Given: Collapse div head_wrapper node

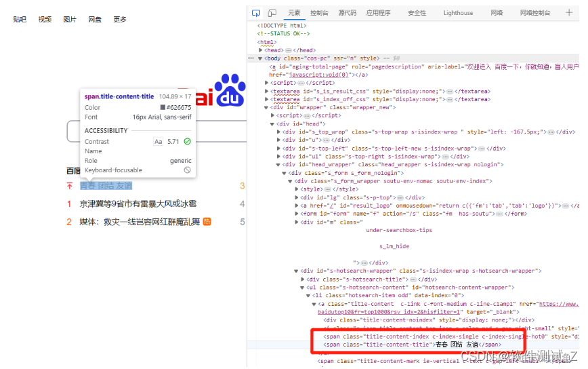Looking at the screenshot, I should (x=278, y=165).
